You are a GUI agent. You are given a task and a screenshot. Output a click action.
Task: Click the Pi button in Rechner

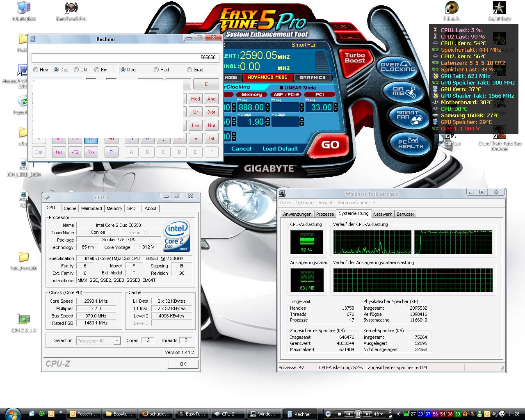tap(111, 152)
